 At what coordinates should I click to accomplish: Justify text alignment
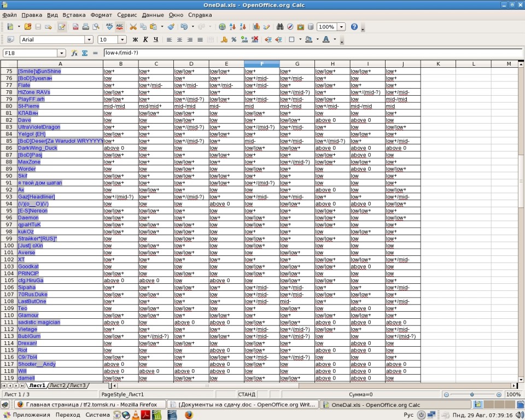tap(200, 39)
